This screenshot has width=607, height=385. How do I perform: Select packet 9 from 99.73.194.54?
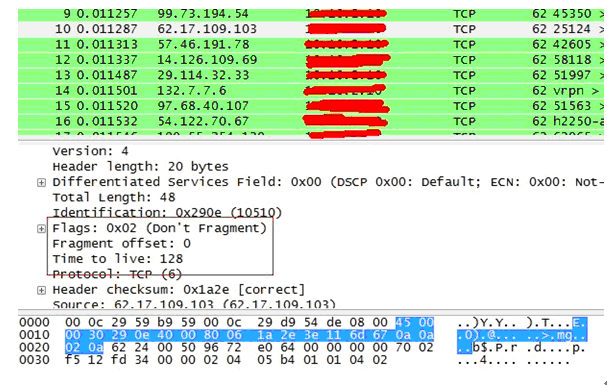(311, 14)
